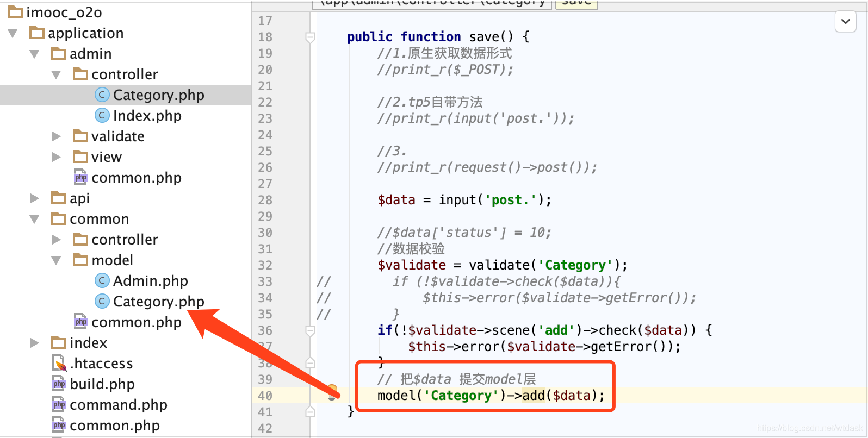Collapse the admin controller folder arrow
Image resolution: width=868 pixels, height=438 pixels.
[x=56, y=75]
